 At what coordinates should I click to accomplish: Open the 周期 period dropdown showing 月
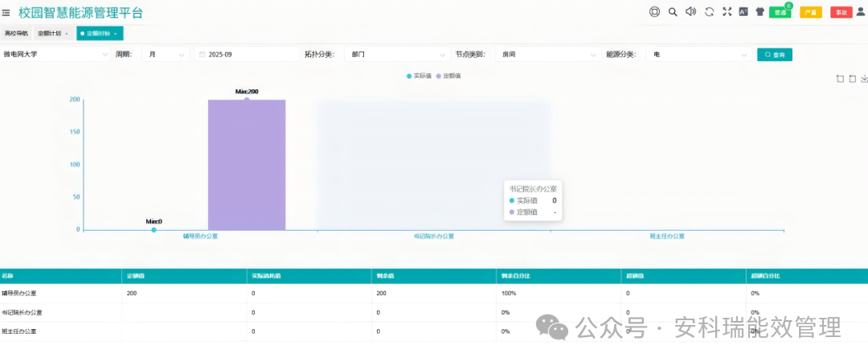click(166, 54)
